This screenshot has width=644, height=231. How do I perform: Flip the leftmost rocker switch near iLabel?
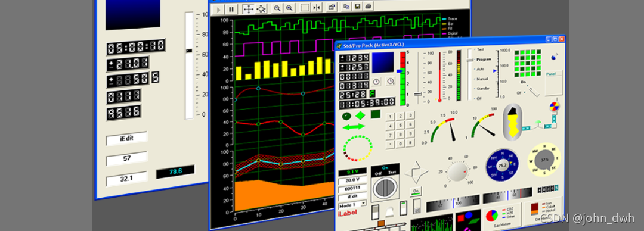pos(375,213)
